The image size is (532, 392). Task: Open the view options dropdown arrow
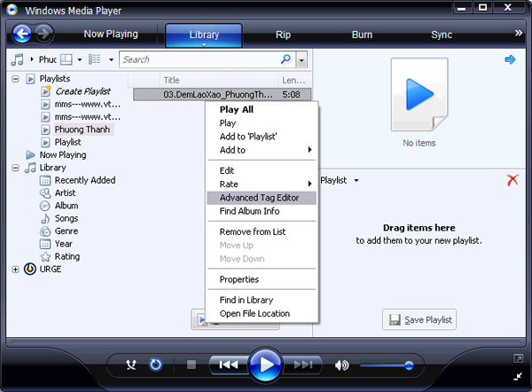[111, 59]
